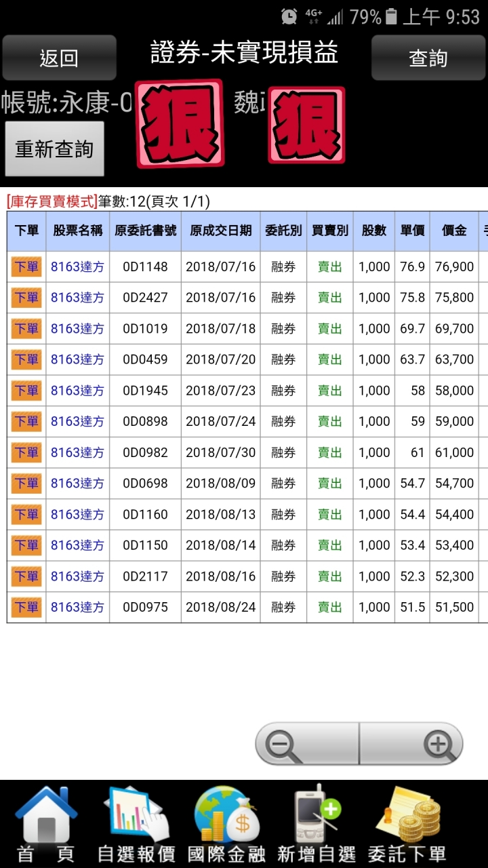Screen dimensions: 488x868
Task: Tap 下單 for order 0D1160
Action: click(26, 514)
